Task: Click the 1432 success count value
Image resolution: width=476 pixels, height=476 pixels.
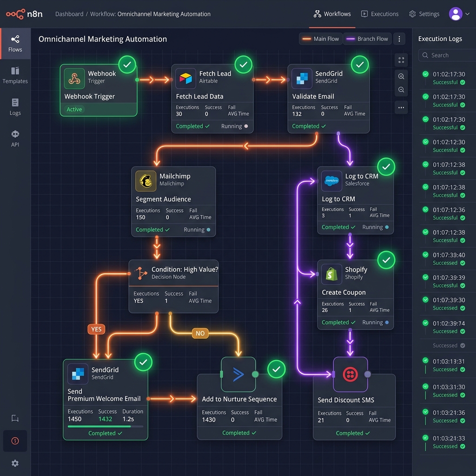Action: pos(105,419)
